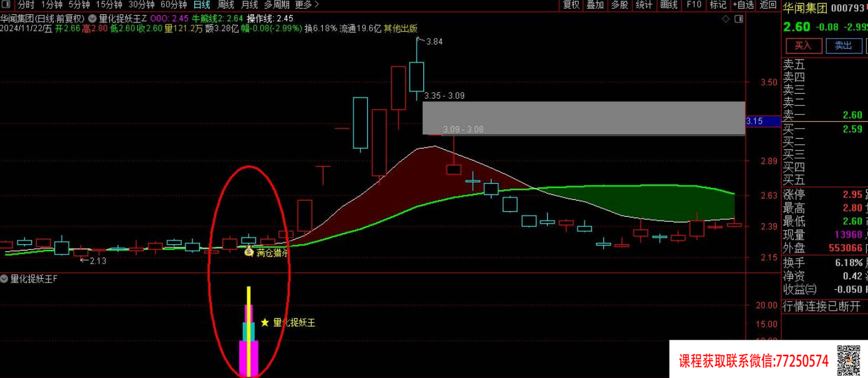This screenshot has width=868, height=378.
Task: Click the 收益(三) value -0.050
Action: (848, 290)
